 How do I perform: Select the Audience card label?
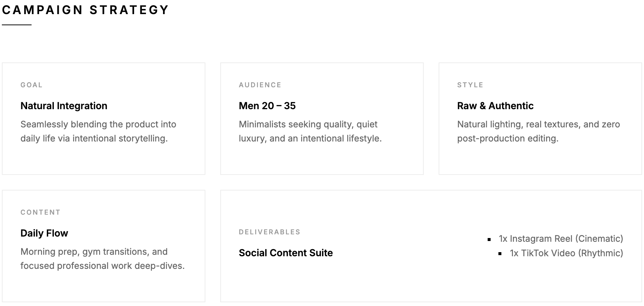(x=260, y=85)
